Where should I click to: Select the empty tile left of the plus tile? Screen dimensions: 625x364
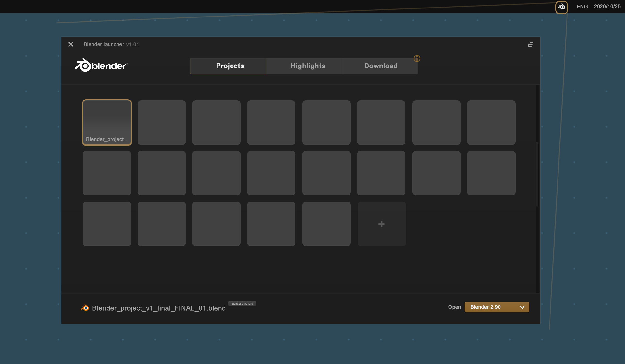(326, 224)
